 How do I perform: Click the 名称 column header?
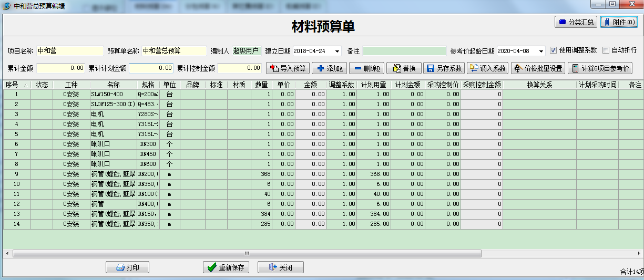coord(113,85)
